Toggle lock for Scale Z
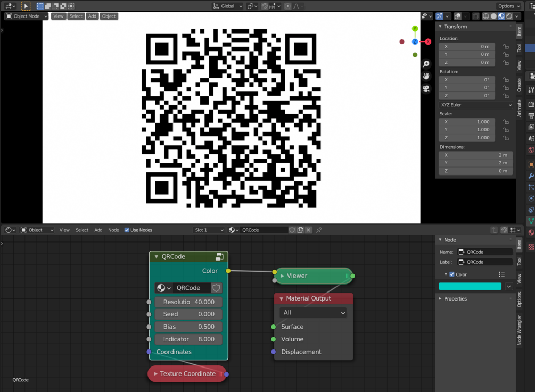The width and height of the screenshot is (535, 392). 506,138
